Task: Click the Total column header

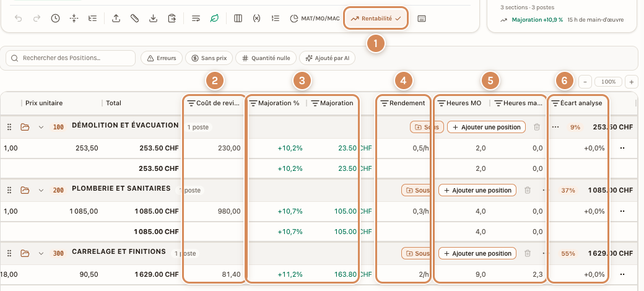Action: point(113,103)
